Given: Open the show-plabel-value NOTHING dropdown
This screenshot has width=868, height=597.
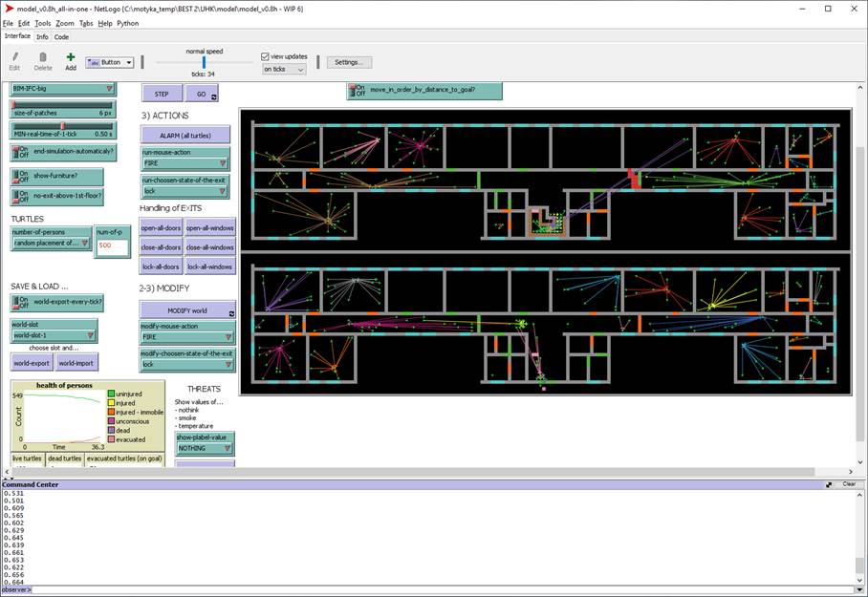Looking at the screenshot, I should [x=205, y=447].
